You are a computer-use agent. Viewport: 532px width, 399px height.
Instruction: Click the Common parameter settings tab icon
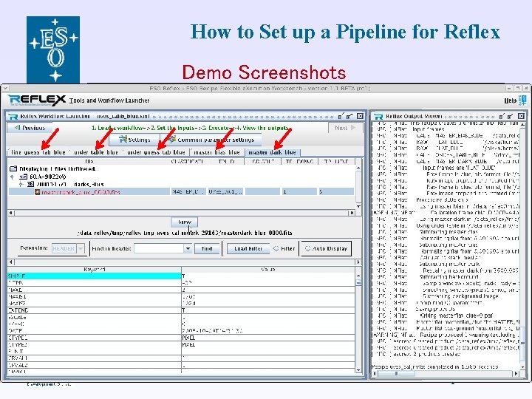pos(172,139)
